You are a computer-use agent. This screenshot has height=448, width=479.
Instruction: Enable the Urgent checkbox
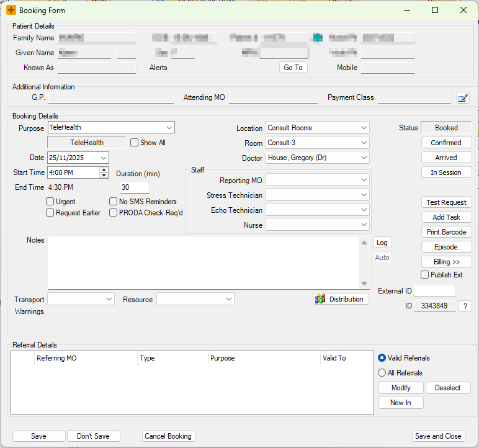point(50,202)
